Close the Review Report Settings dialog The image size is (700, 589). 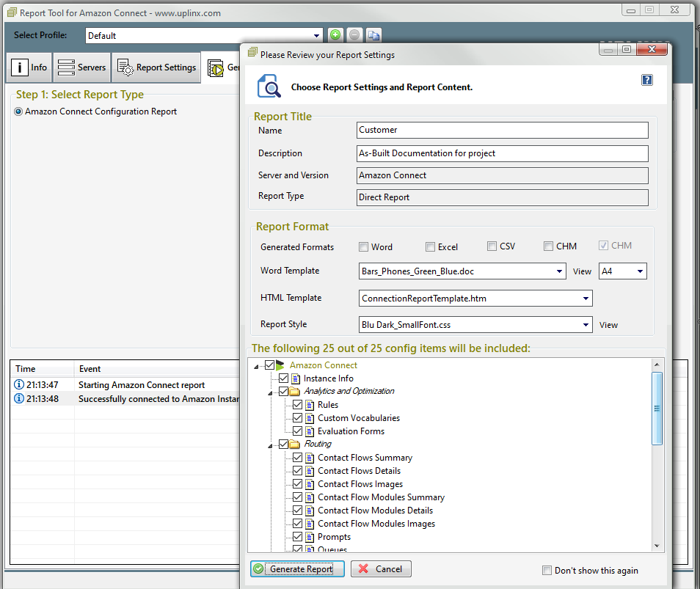[652, 49]
